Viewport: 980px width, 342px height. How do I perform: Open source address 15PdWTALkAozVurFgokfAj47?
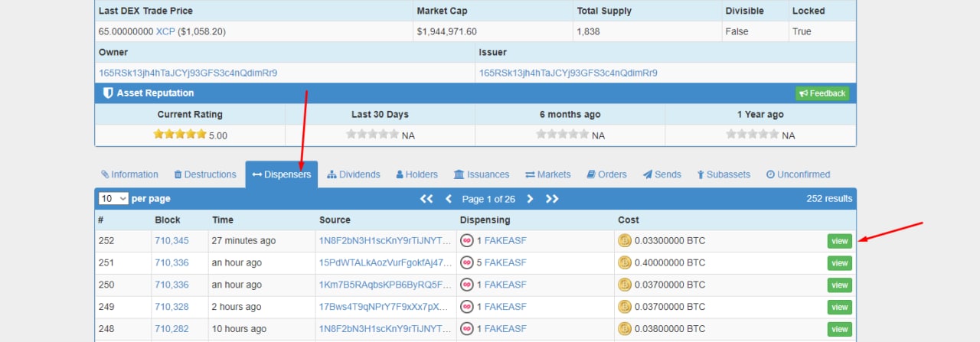click(x=385, y=262)
